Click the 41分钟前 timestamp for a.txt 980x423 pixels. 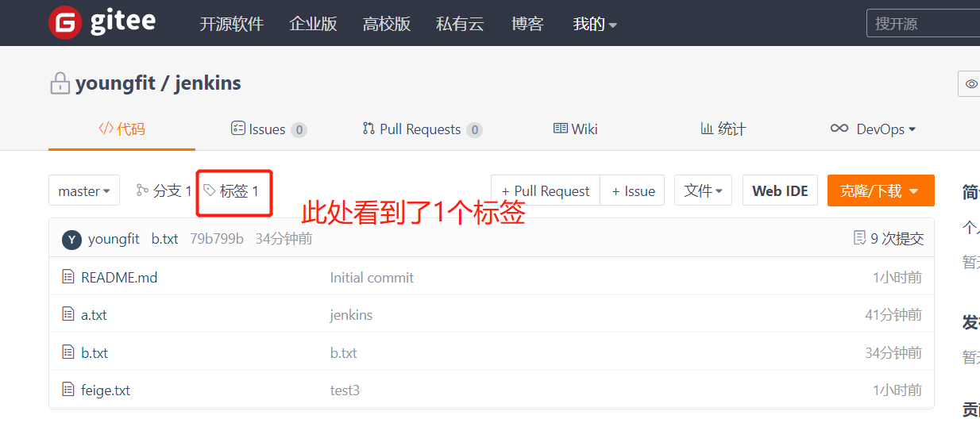(893, 314)
